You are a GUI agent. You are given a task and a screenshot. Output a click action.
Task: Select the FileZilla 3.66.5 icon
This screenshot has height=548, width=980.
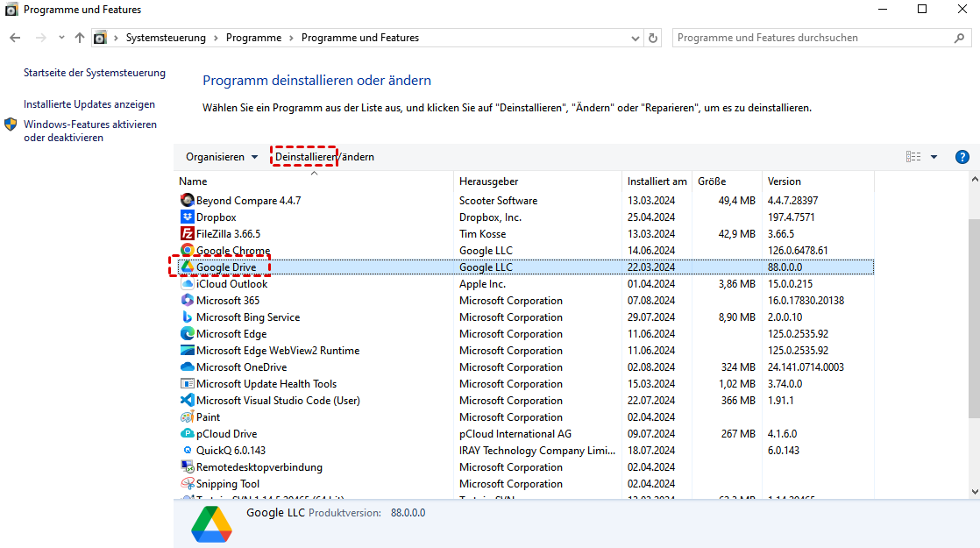187,234
